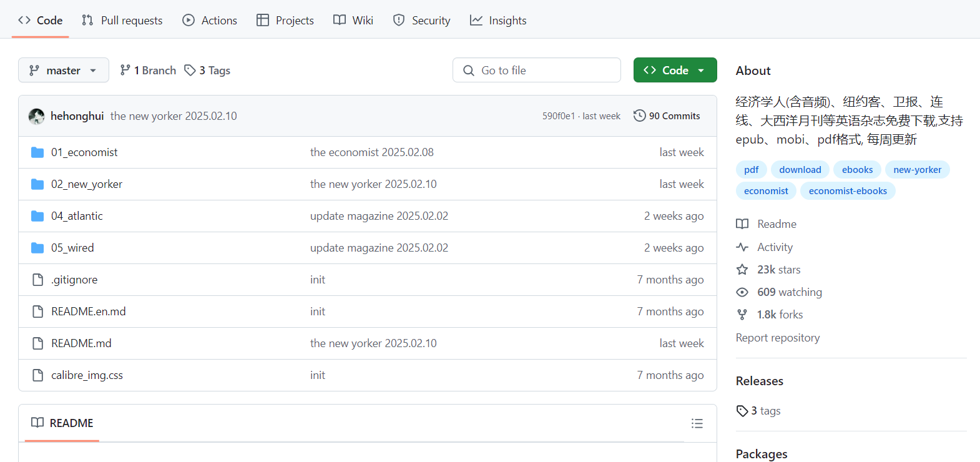
Task: Click the Activity pulse icon
Action: 742,247
